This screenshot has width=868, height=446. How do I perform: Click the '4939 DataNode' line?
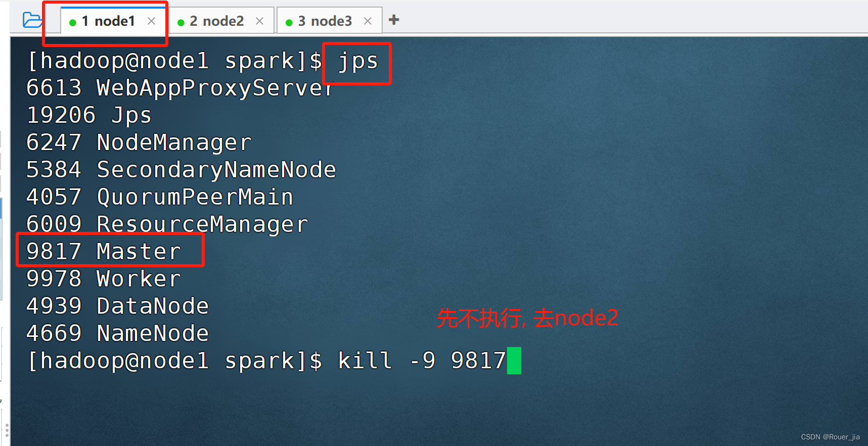click(117, 306)
